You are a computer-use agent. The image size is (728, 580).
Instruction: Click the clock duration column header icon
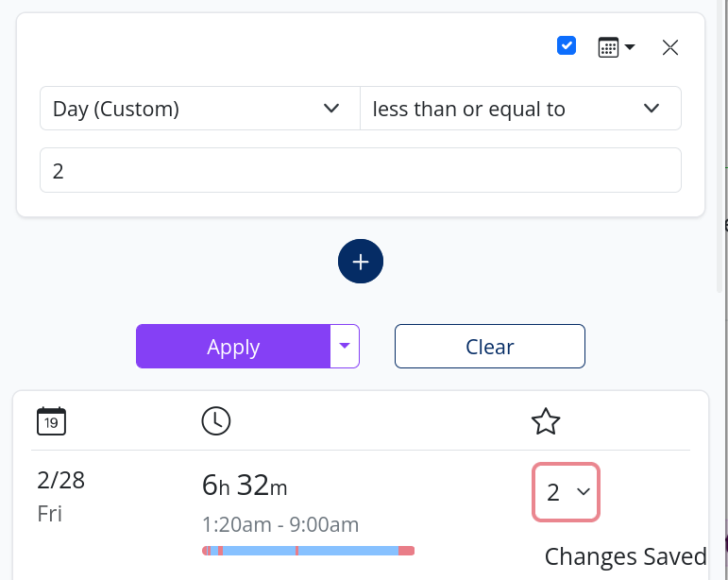216,421
